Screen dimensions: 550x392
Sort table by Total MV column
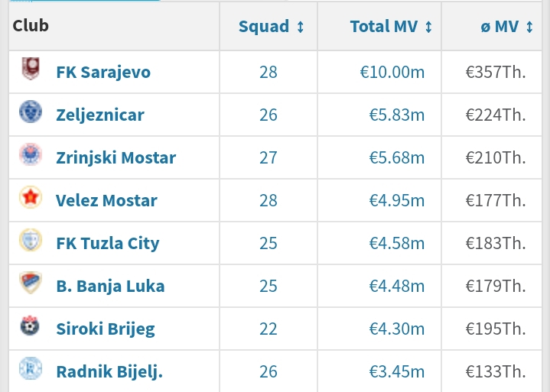(391, 27)
